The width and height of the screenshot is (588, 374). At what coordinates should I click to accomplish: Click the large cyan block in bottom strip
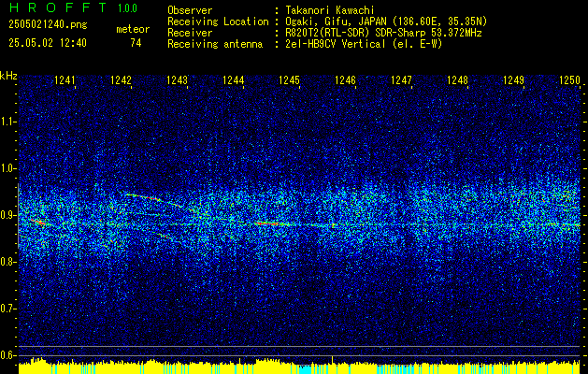pyautogui.click(x=308, y=369)
